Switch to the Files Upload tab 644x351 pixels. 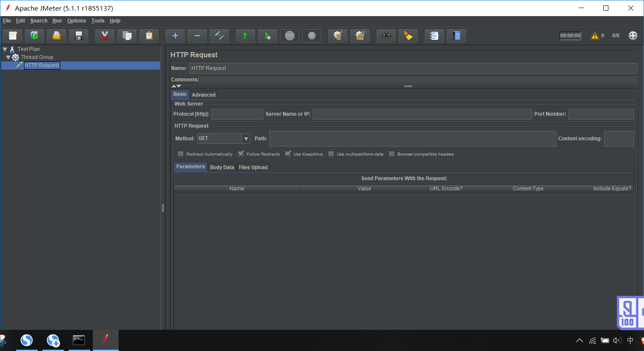(x=253, y=167)
